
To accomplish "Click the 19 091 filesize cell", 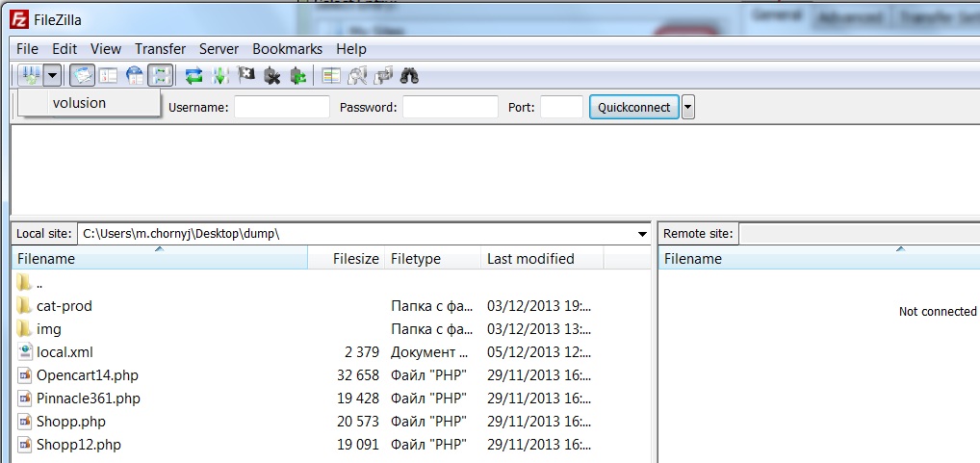I will click(x=357, y=445).
